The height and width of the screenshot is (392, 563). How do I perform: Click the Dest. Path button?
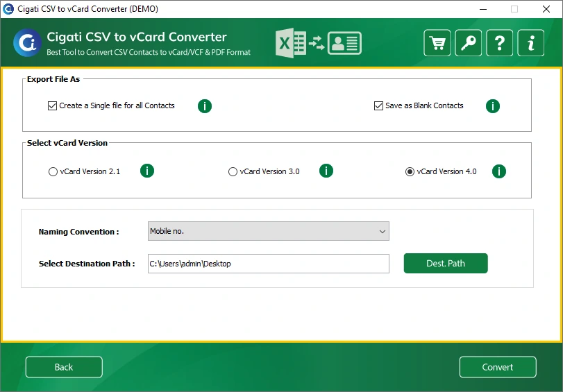tap(446, 263)
